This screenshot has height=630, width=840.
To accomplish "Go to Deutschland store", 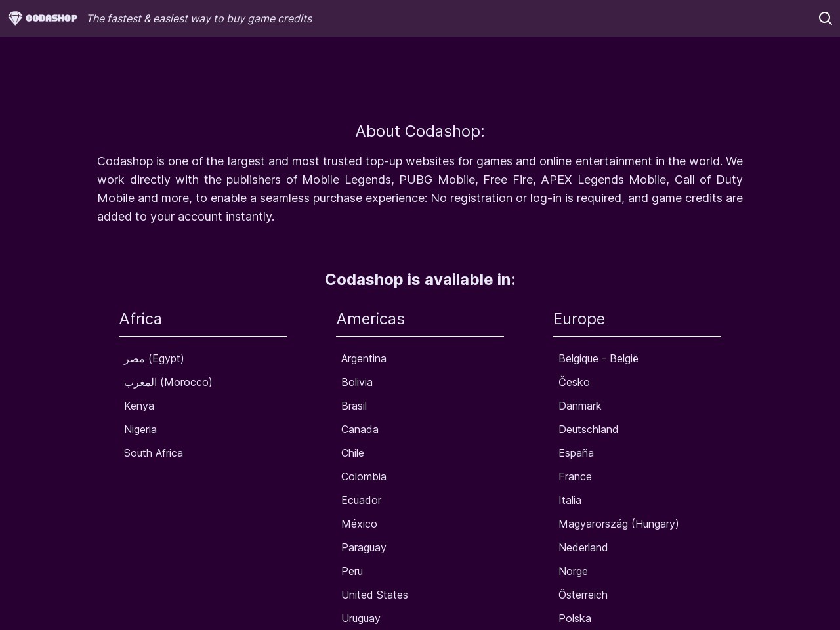I will point(588,429).
